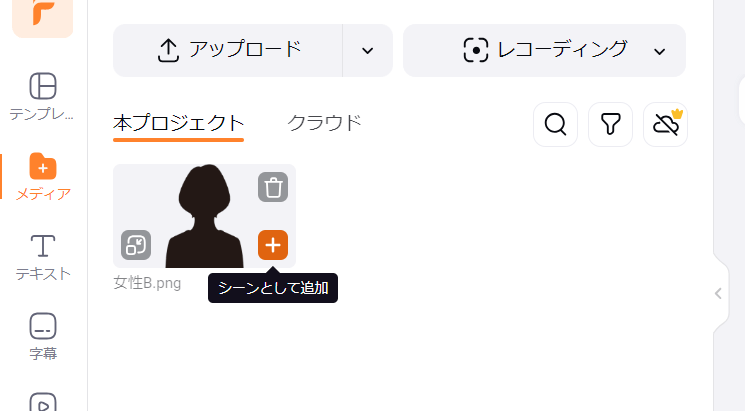
Task: Select the メディア sidebar icon
Action: (x=43, y=177)
